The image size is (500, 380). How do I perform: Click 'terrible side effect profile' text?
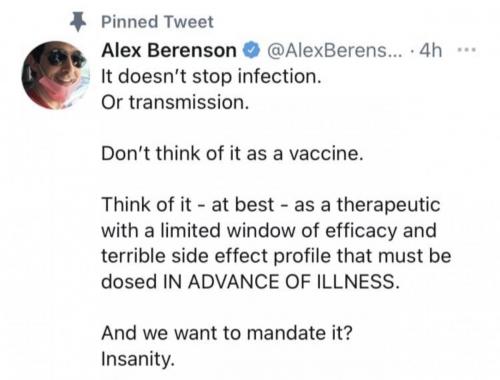(x=215, y=256)
